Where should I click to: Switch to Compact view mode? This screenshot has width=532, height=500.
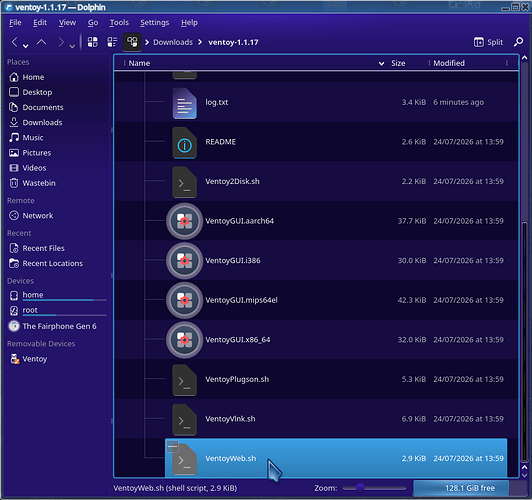(x=112, y=42)
